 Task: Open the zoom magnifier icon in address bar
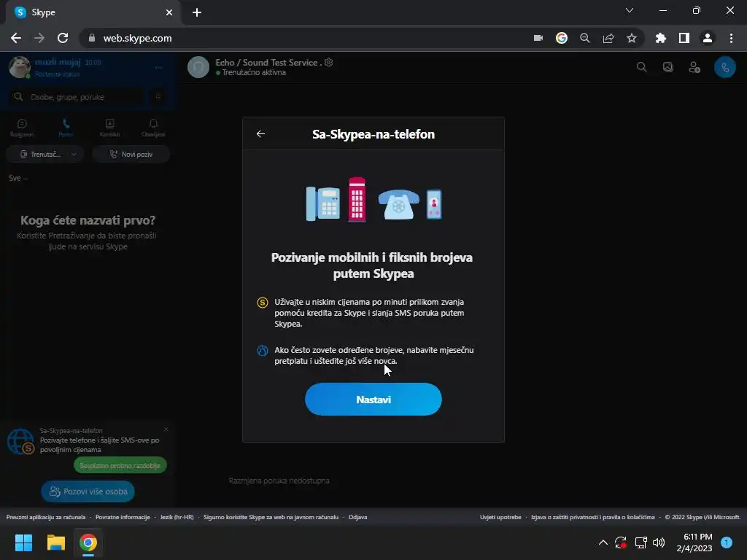[x=585, y=38]
